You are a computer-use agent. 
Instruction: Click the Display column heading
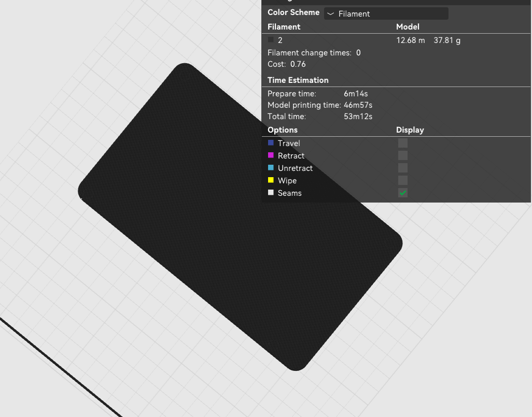[x=410, y=130]
